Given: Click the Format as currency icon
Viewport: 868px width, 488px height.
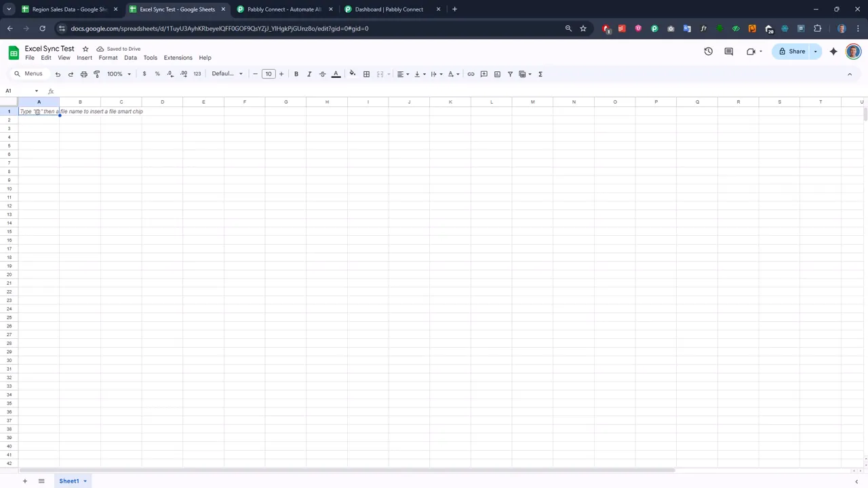Looking at the screenshot, I should click(144, 74).
